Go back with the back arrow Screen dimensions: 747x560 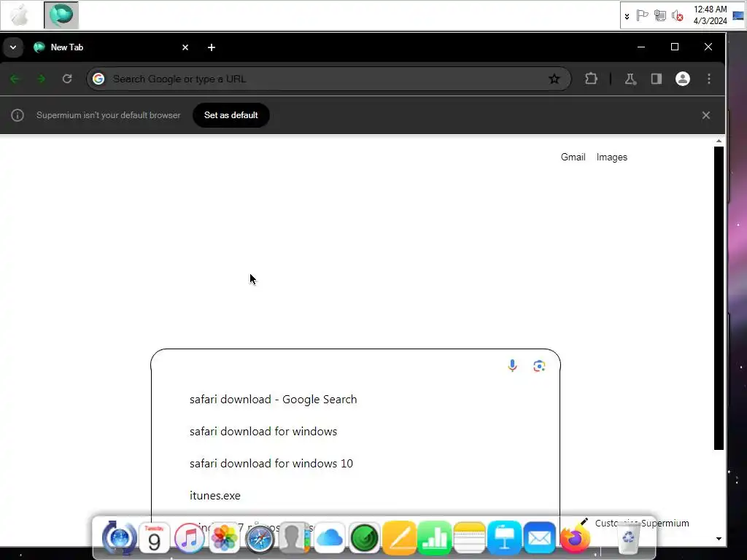[x=15, y=79]
